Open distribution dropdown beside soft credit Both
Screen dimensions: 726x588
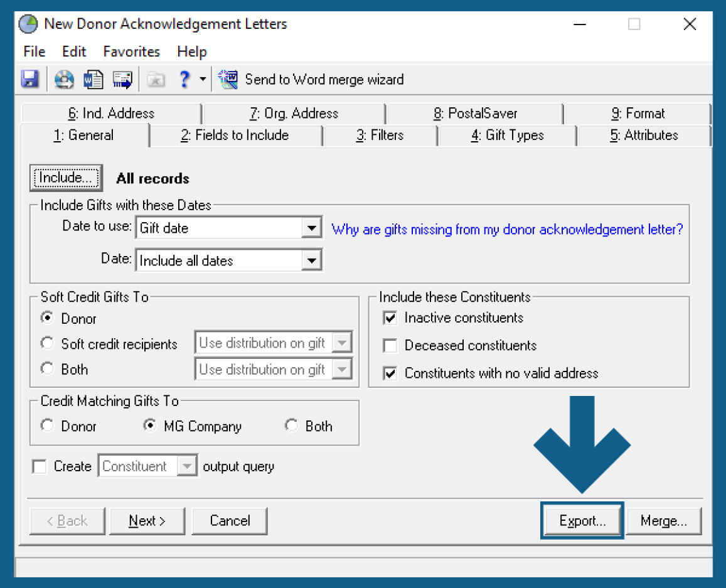pyautogui.click(x=342, y=370)
